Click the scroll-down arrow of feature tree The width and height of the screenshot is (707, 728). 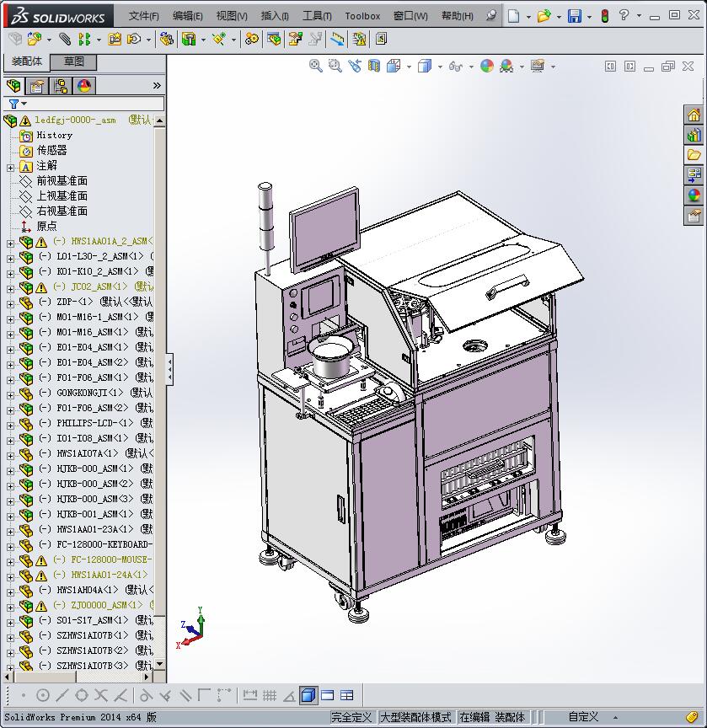click(x=159, y=665)
